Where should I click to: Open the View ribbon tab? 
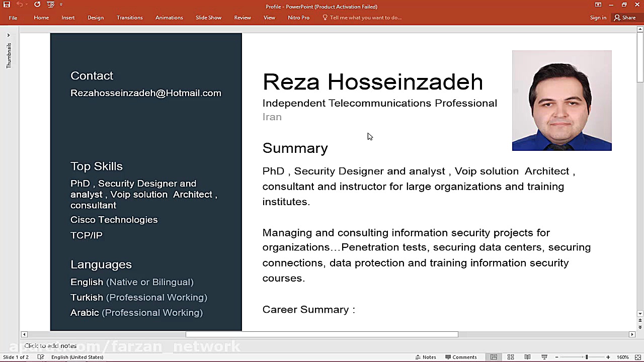pos(269,18)
